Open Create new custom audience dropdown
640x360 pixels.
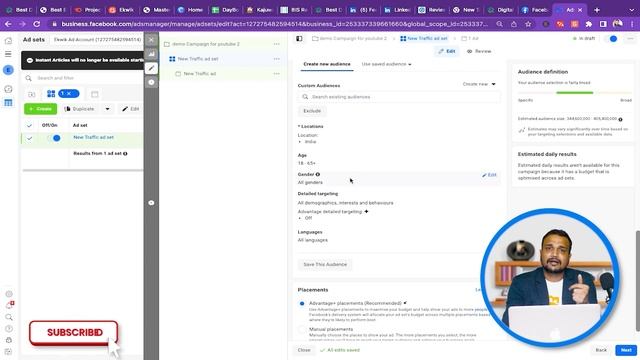(x=479, y=84)
